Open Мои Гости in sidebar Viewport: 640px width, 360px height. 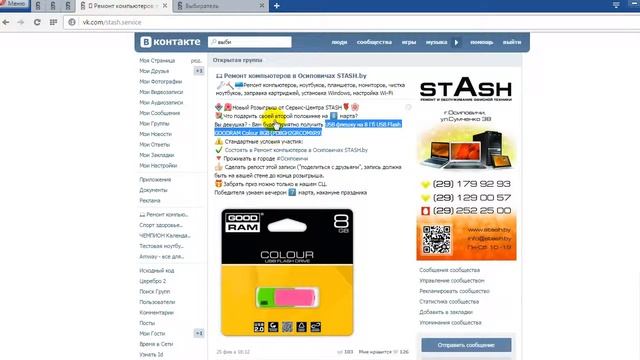point(152,333)
